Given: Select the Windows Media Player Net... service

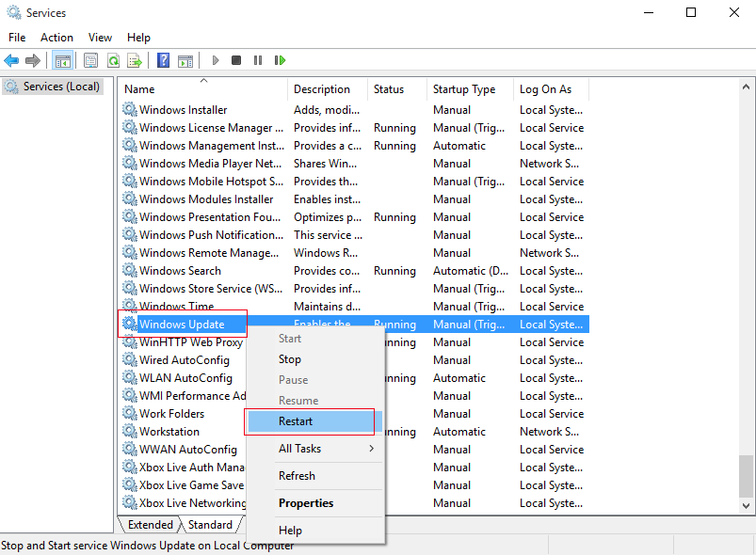Looking at the screenshot, I should pos(355,164).
